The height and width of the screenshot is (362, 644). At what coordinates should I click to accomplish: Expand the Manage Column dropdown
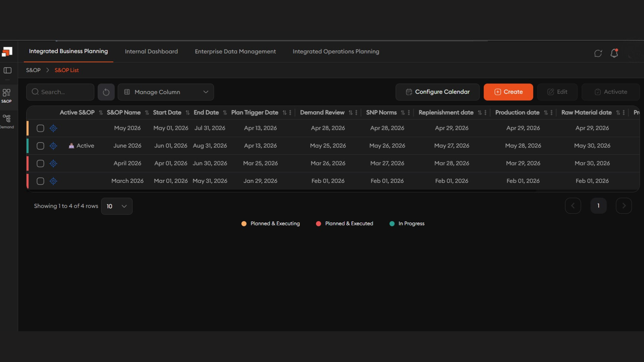coord(166,92)
